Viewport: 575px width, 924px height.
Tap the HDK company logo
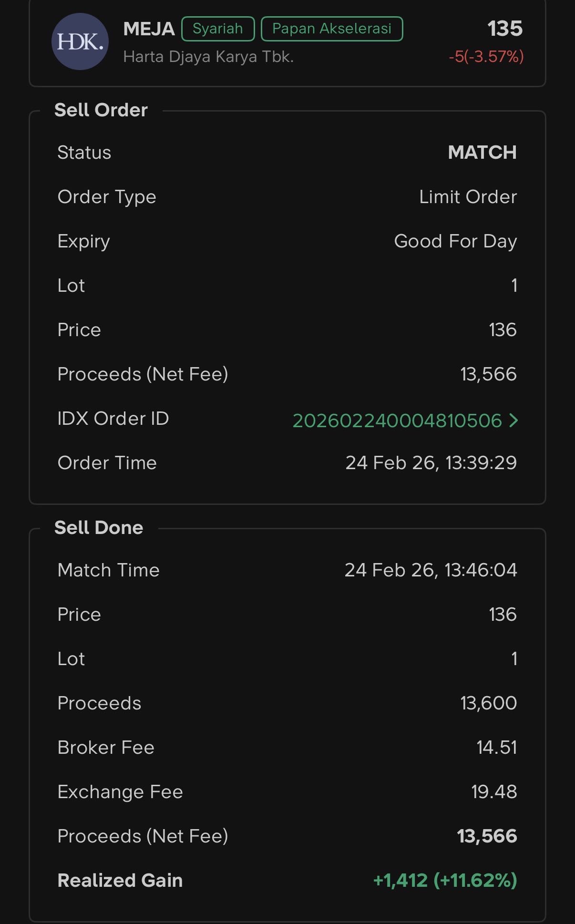[x=80, y=42]
